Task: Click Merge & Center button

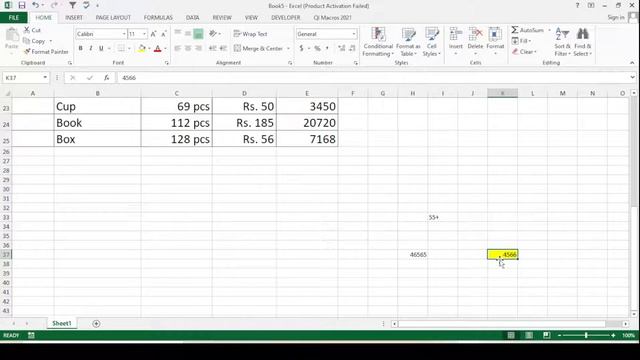Action: tap(258, 48)
